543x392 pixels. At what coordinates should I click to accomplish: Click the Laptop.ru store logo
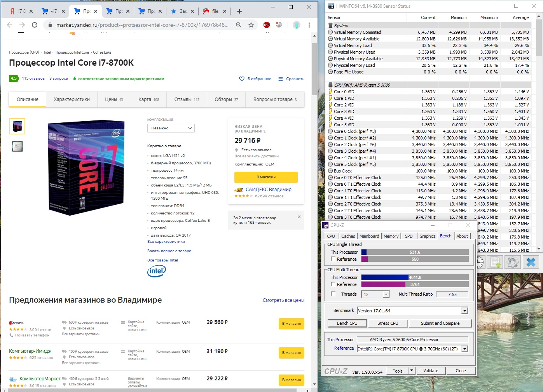coord(17,323)
